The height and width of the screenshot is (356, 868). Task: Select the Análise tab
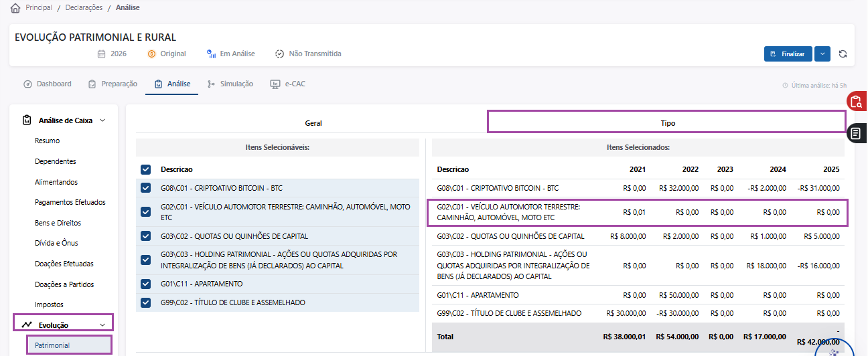(x=172, y=84)
